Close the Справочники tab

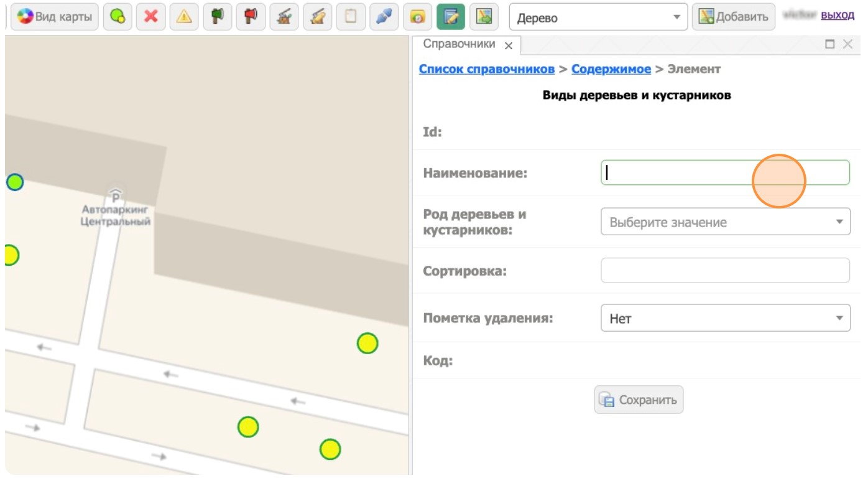point(509,45)
